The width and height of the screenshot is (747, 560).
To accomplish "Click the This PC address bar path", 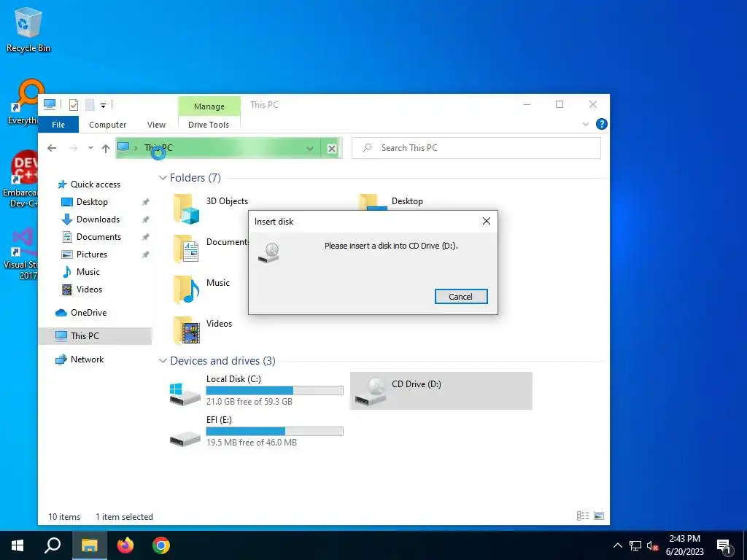I will (x=158, y=147).
